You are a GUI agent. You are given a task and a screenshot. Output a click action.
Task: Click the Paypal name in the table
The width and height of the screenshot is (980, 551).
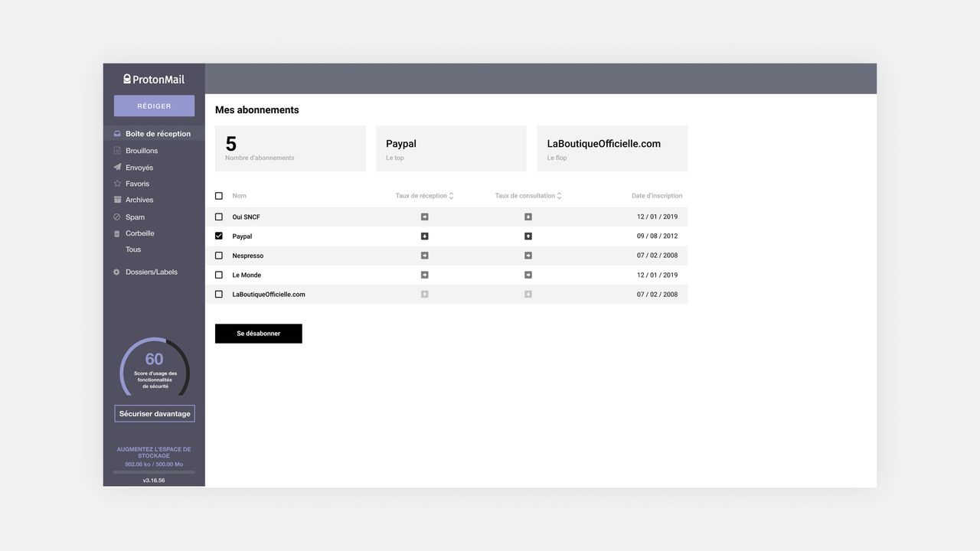point(242,236)
